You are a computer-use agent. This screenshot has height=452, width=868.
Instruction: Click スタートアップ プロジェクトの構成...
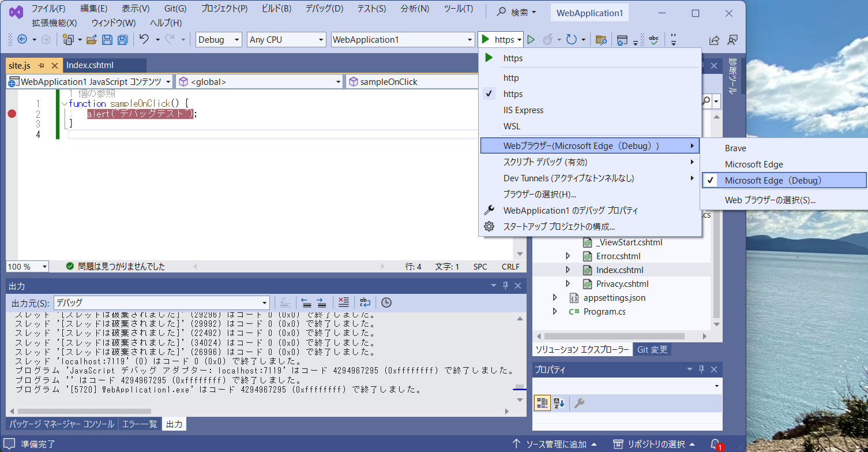click(589, 227)
